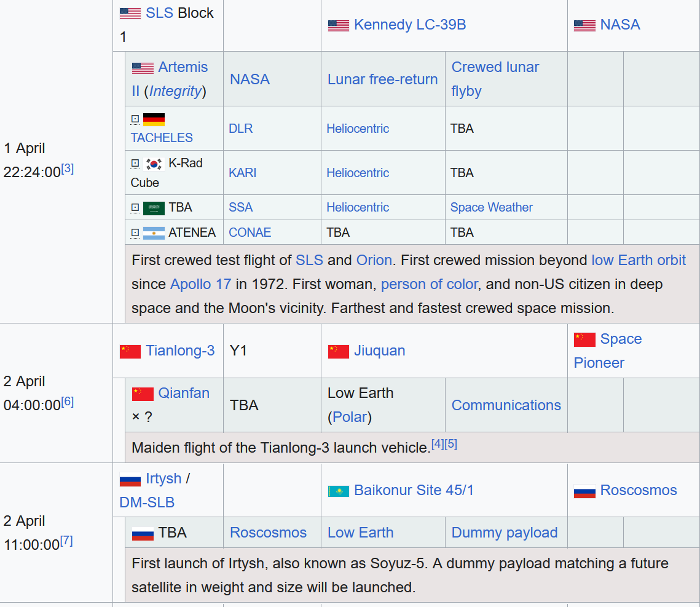Click Heliocentric link in the K-Rad Cube row
Screen dimensions: 700x607
(x=358, y=173)
